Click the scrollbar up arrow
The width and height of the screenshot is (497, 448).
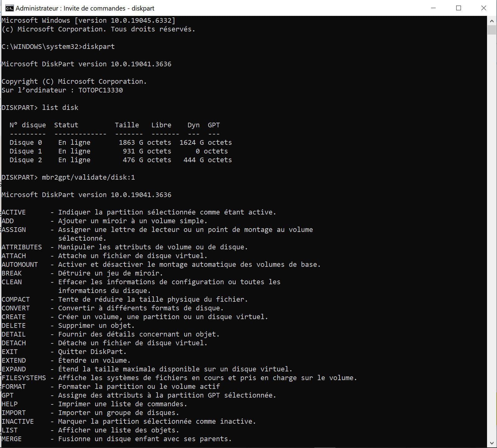coord(492,21)
